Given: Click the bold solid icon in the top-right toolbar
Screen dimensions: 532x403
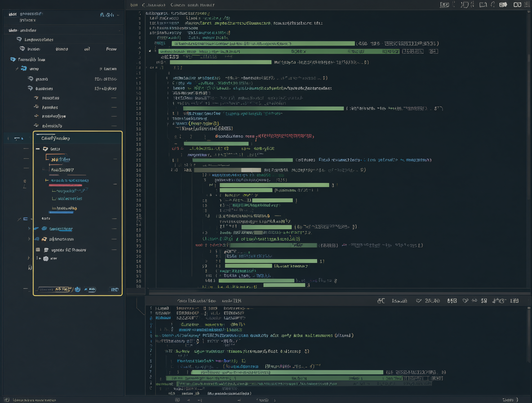Looking at the screenshot, I should coord(503,4).
